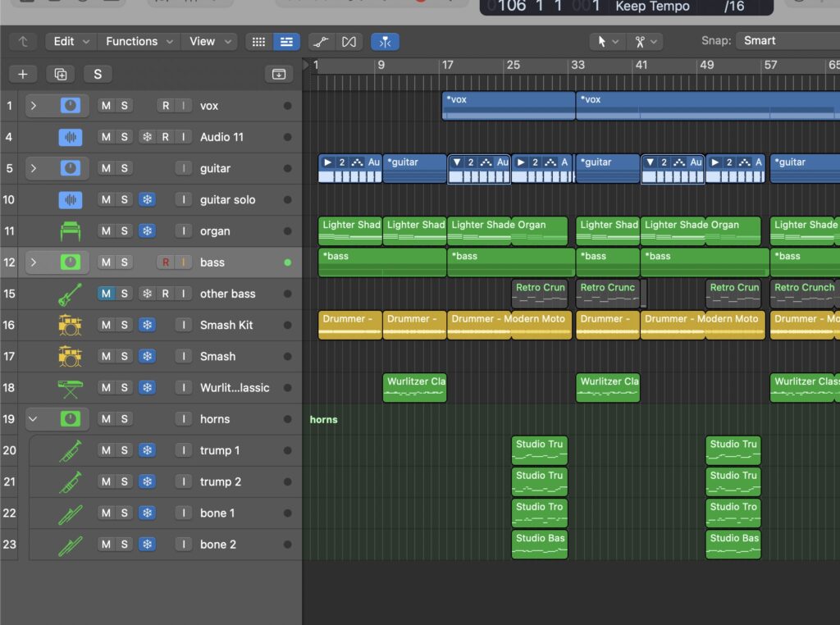Screen dimensions: 840x625
Task: Click the bone 1 trombone icon
Action: [71, 513]
